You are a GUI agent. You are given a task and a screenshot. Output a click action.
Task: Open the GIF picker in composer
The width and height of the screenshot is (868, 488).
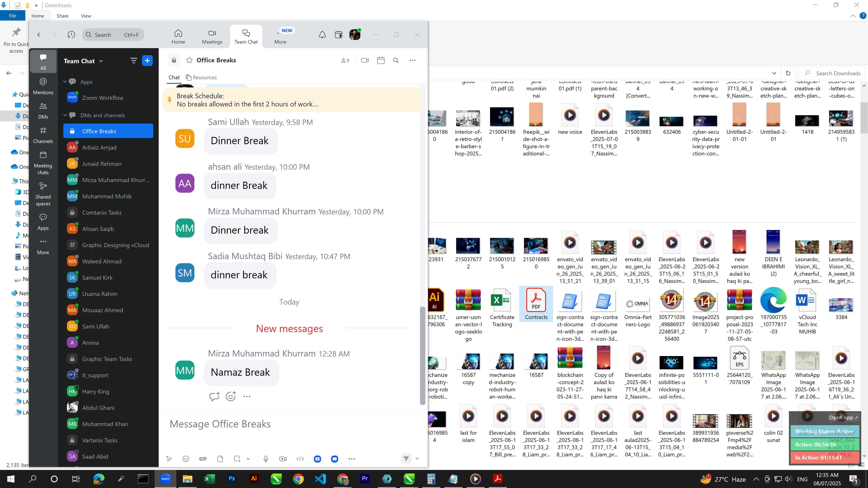(x=203, y=459)
